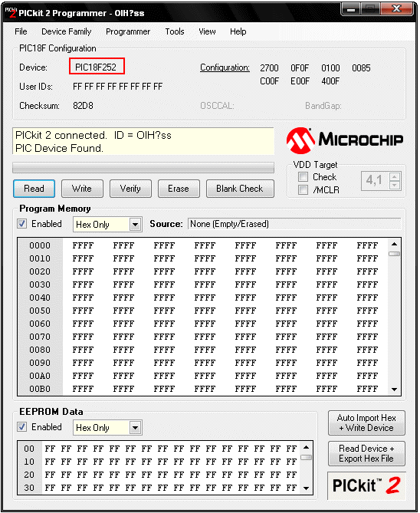The width and height of the screenshot is (420, 513).
Task: Click the Verify button
Action: click(130, 189)
